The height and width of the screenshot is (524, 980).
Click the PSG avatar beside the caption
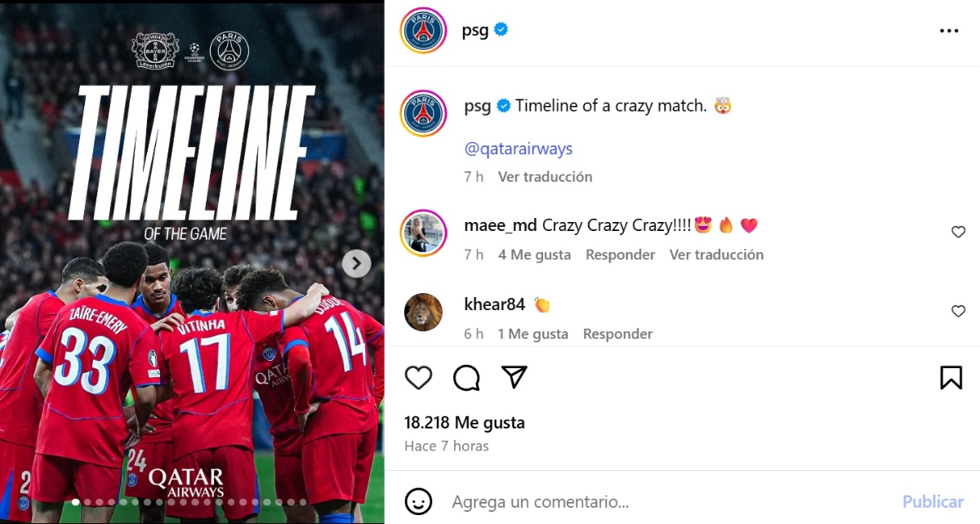[423, 113]
